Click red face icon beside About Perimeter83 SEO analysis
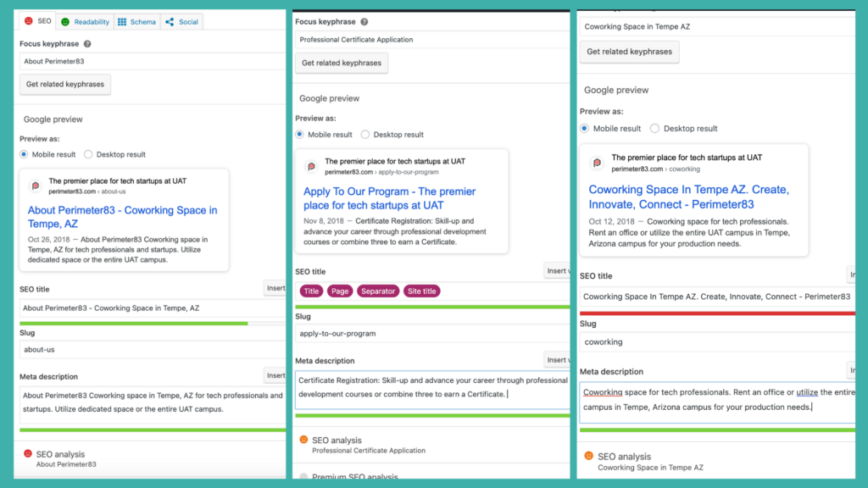868x488 pixels. (x=28, y=454)
